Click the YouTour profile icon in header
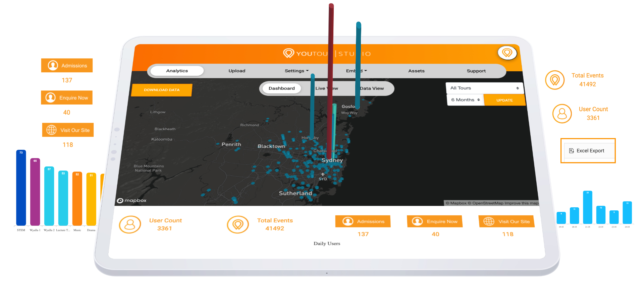The height and width of the screenshot is (282, 644). coord(507,53)
